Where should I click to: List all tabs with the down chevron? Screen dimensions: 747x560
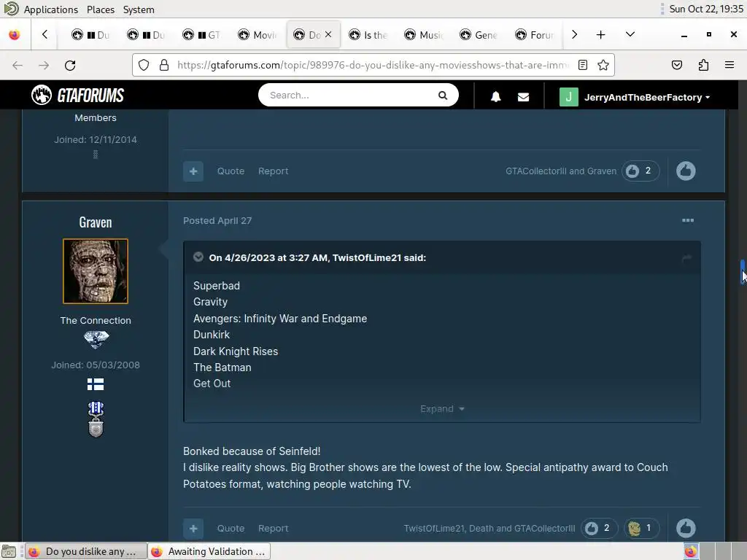click(x=630, y=35)
